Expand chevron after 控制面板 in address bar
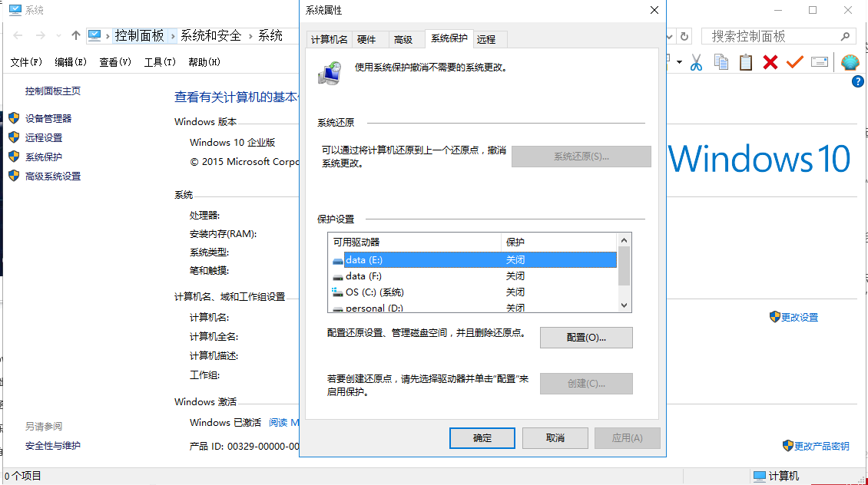 173,37
